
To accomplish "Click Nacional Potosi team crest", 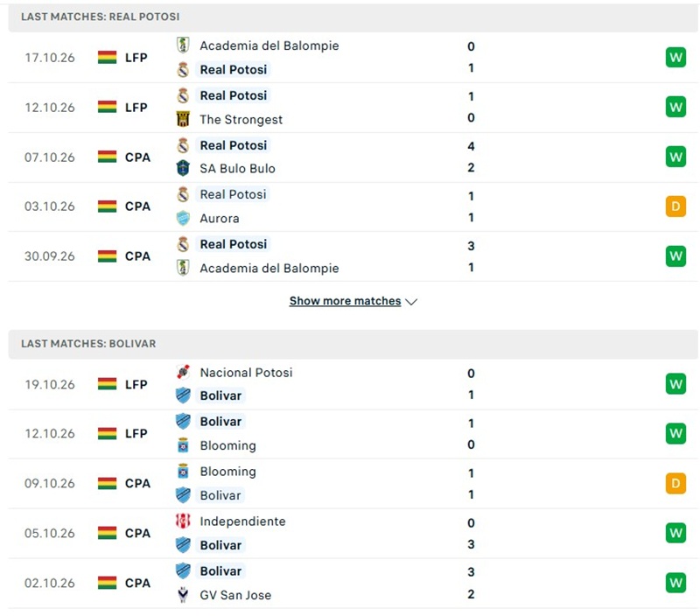I will [x=183, y=372].
